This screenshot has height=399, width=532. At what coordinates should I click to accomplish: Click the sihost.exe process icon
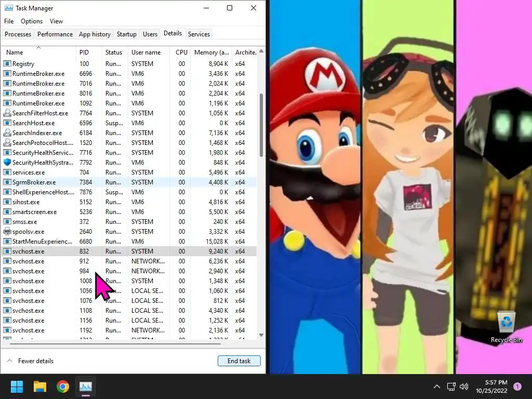(7, 202)
